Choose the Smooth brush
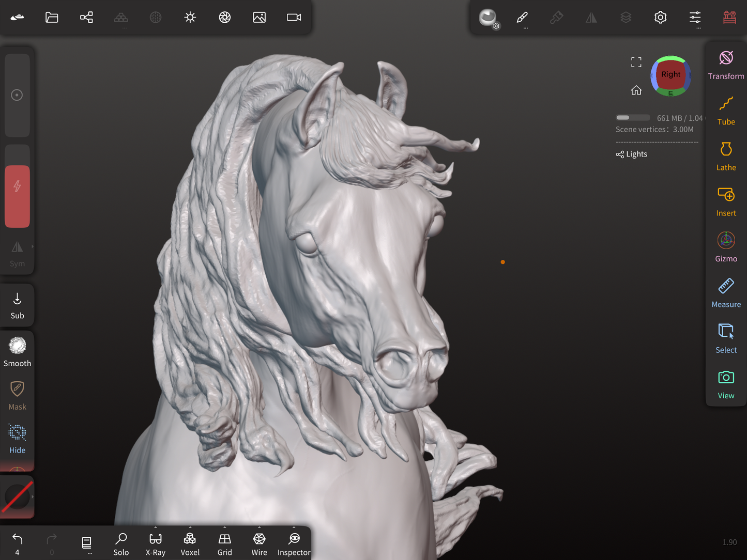This screenshot has height=560, width=747. [17, 352]
